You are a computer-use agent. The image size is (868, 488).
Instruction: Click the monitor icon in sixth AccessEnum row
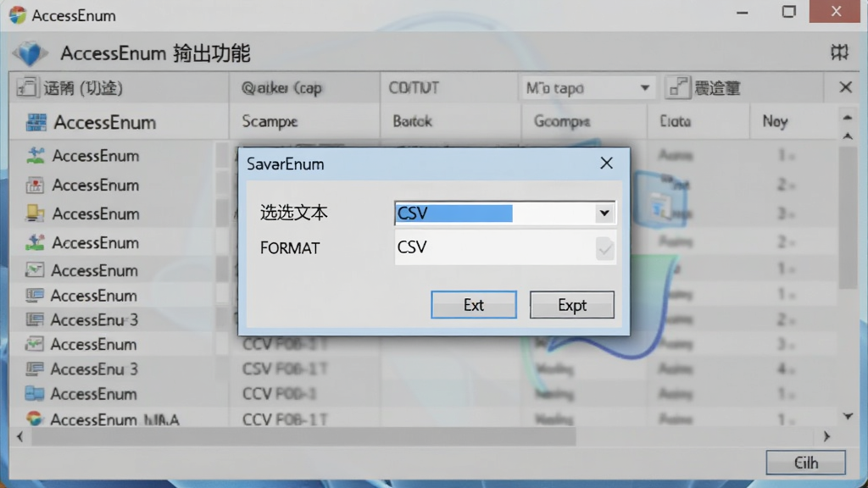(34, 295)
